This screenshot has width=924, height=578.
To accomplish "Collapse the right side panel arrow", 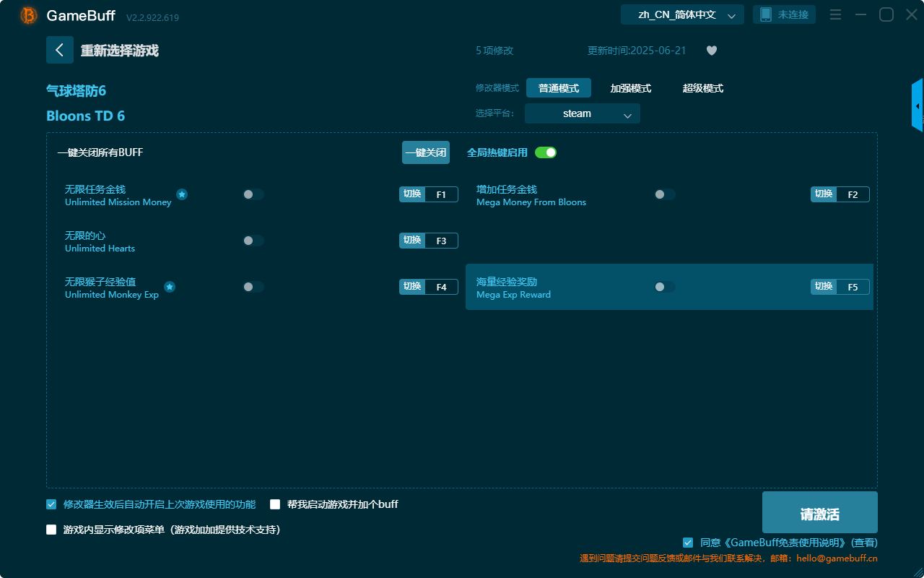I will [x=918, y=105].
